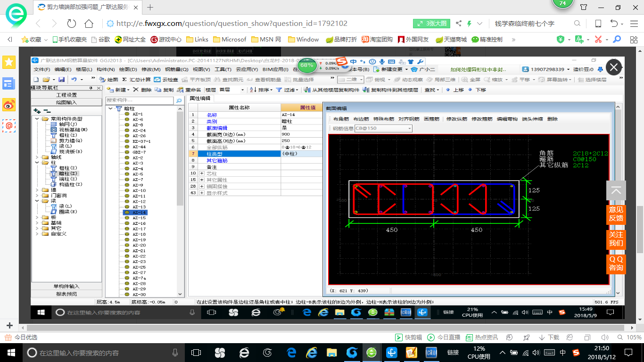Click the browser home icon
644x362 pixels.
pos(89,24)
